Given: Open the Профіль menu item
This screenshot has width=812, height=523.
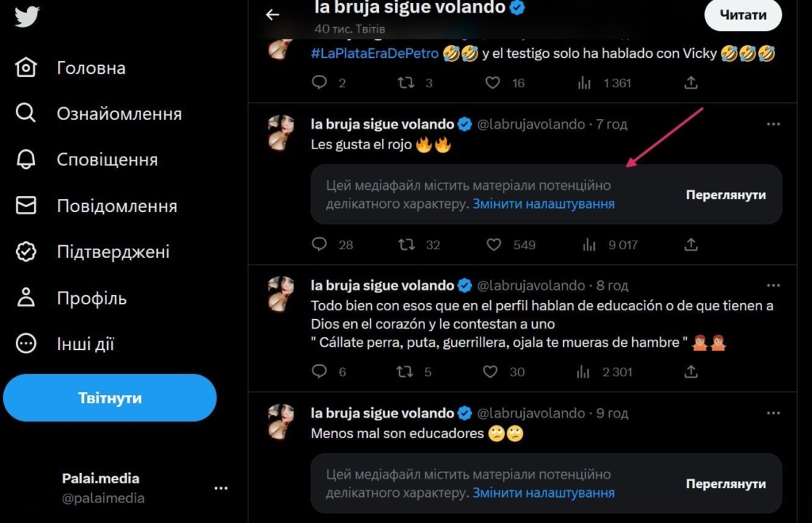Looking at the screenshot, I should click(x=91, y=298).
